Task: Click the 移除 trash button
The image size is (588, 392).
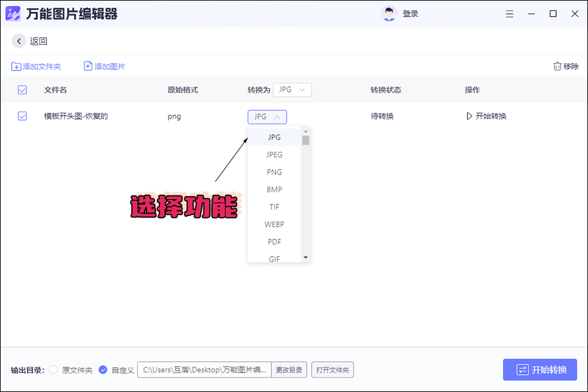Action: click(566, 66)
